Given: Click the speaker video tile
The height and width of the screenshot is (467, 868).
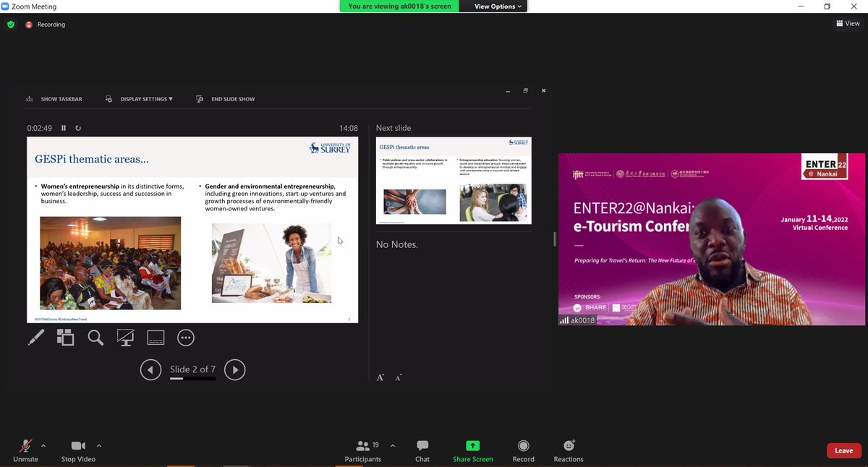Looking at the screenshot, I should [712, 239].
